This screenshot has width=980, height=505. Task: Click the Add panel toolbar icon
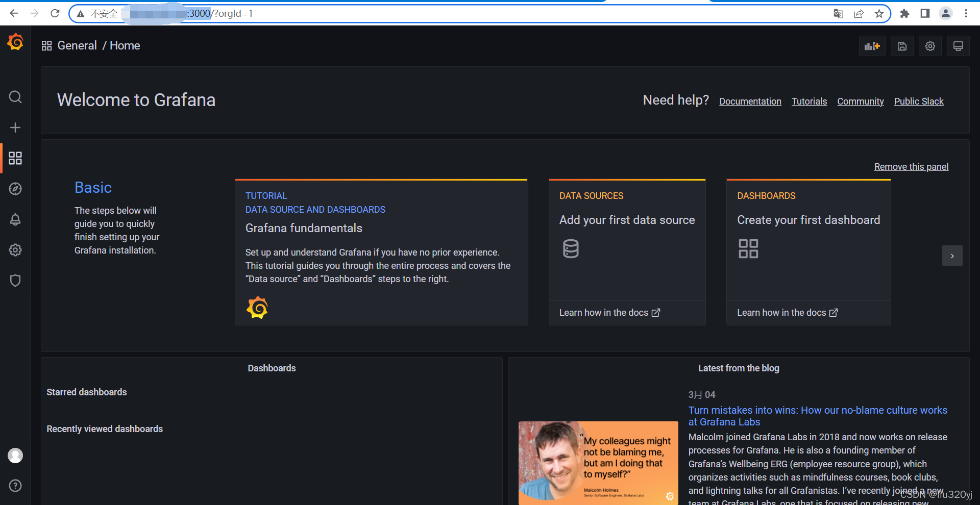point(872,46)
